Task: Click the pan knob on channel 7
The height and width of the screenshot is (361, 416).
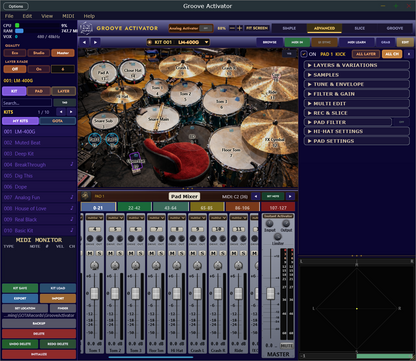Action: point(156,265)
